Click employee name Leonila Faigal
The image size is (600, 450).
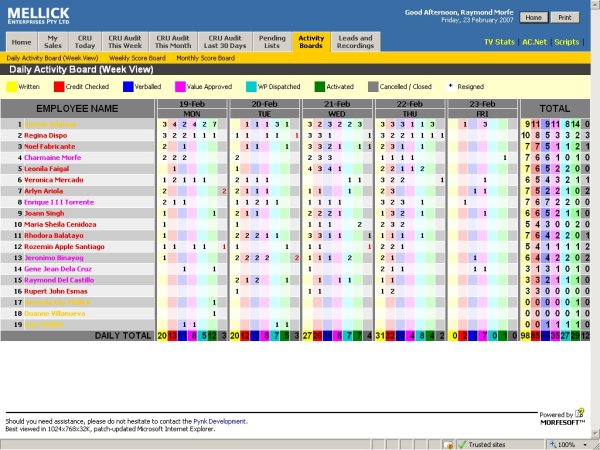coord(47,169)
